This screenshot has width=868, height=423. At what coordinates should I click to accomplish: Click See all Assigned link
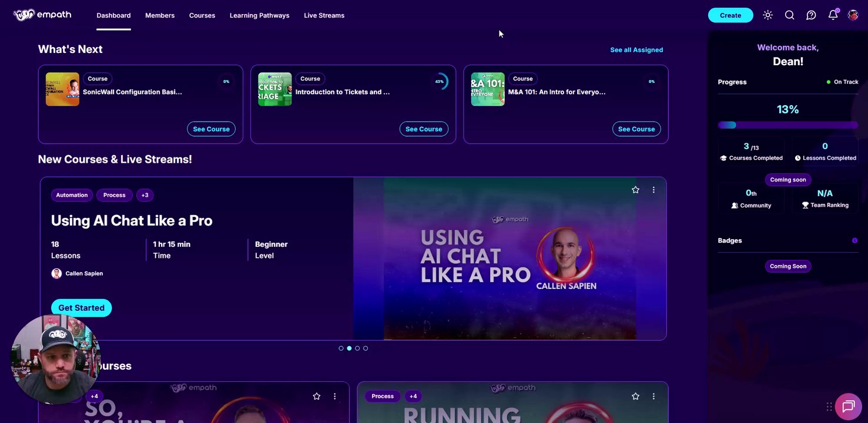click(x=636, y=50)
